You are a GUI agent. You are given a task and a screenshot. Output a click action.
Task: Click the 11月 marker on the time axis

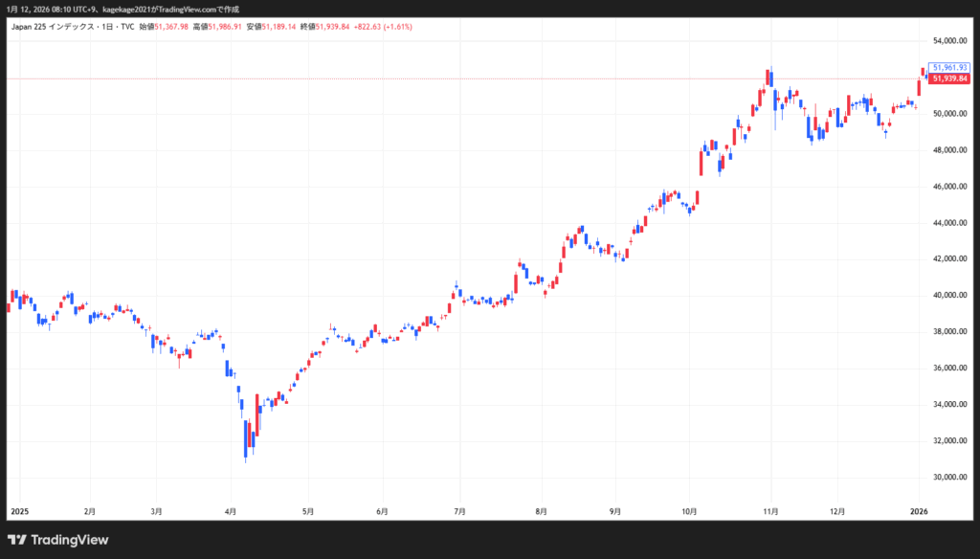click(770, 512)
